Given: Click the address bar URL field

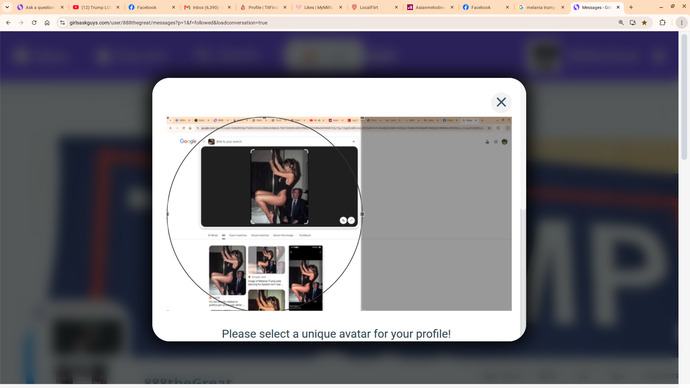Looking at the screenshot, I should tap(339, 22).
